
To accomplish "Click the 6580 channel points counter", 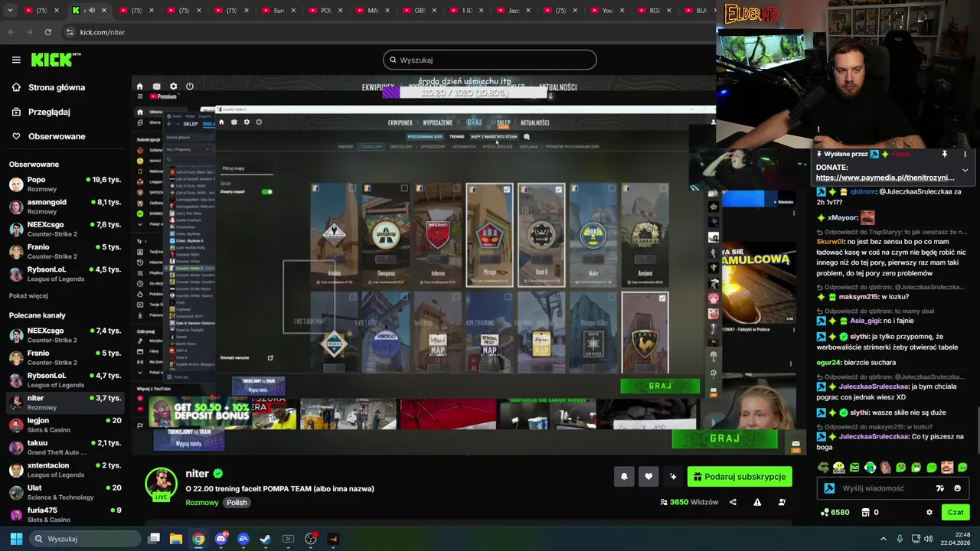I will [835, 512].
